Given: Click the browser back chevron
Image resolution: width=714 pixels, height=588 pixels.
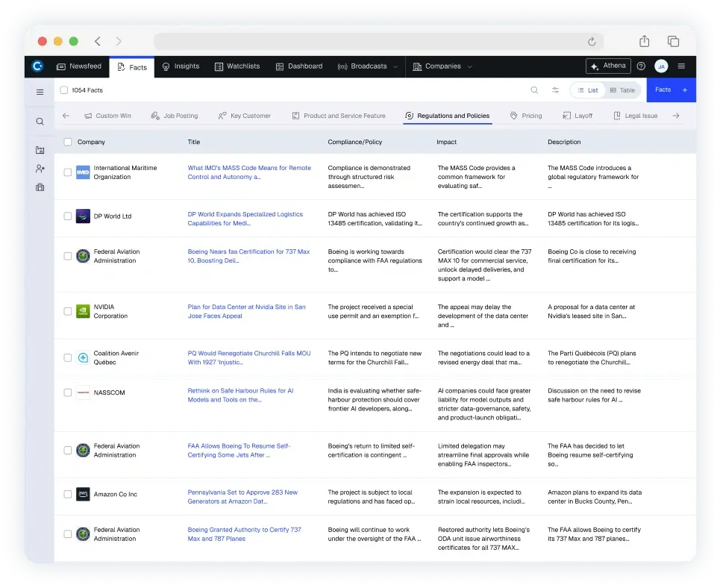Looking at the screenshot, I should click(x=98, y=42).
